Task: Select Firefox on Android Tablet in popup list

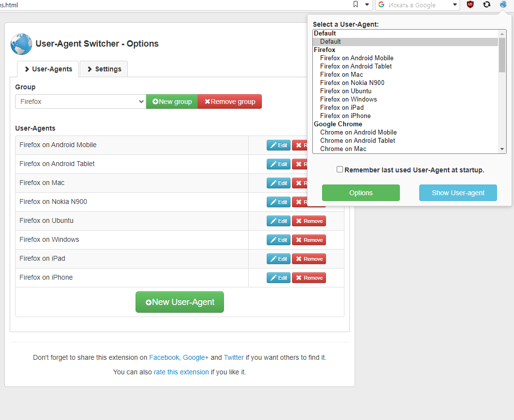Action: [406, 66]
